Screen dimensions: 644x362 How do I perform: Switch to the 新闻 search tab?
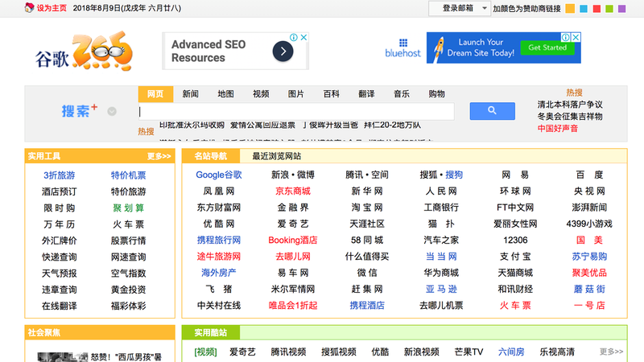click(x=191, y=94)
